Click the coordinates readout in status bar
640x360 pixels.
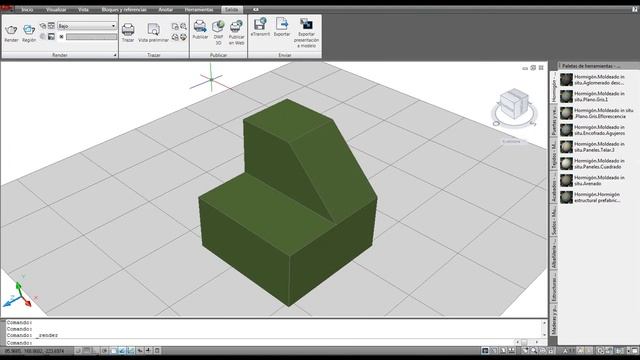pos(34,351)
